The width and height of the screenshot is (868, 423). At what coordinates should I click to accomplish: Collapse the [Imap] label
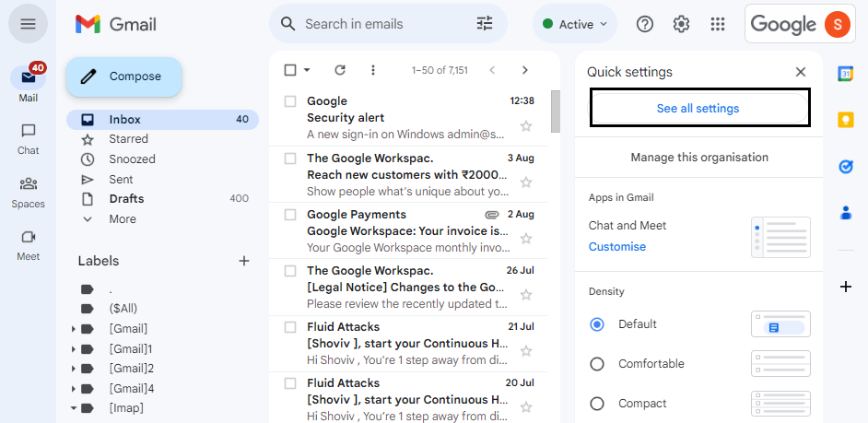pos(74,408)
